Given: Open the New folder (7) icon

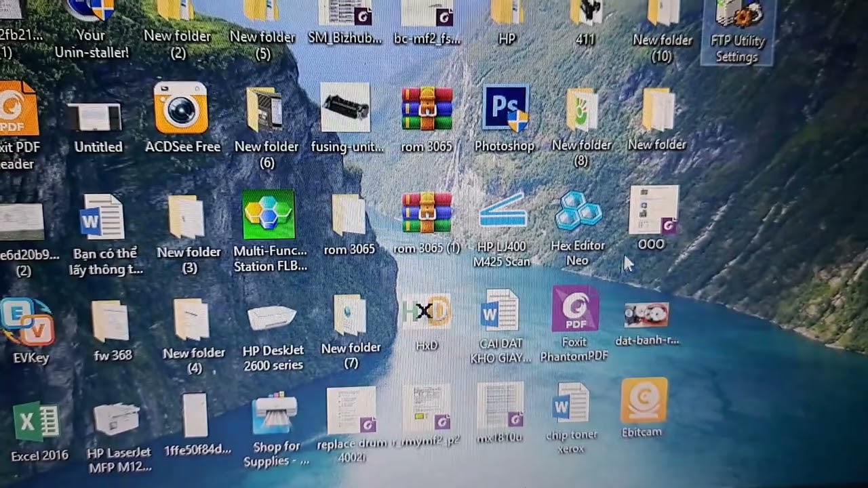Looking at the screenshot, I should (x=350, y=314).
